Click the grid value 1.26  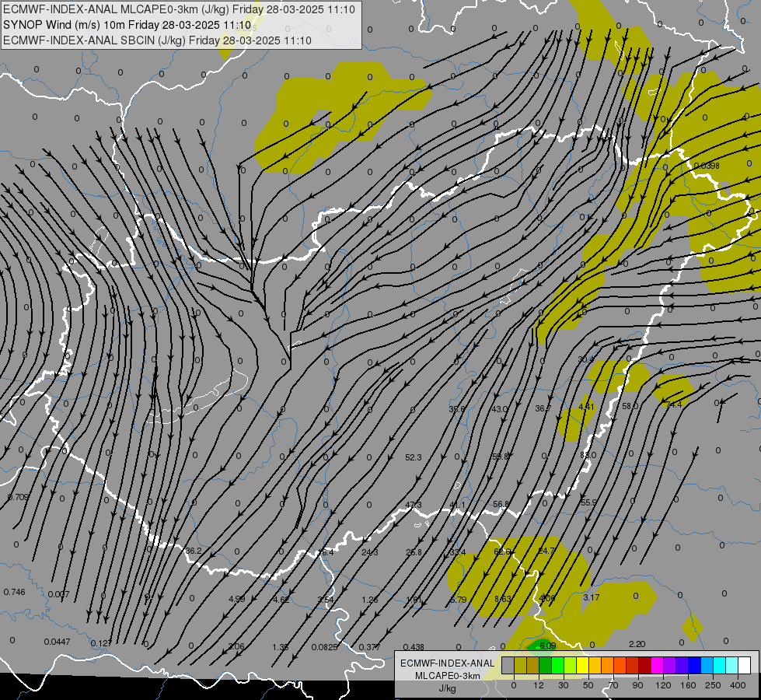pyautogui.click(x=370, y=600)
